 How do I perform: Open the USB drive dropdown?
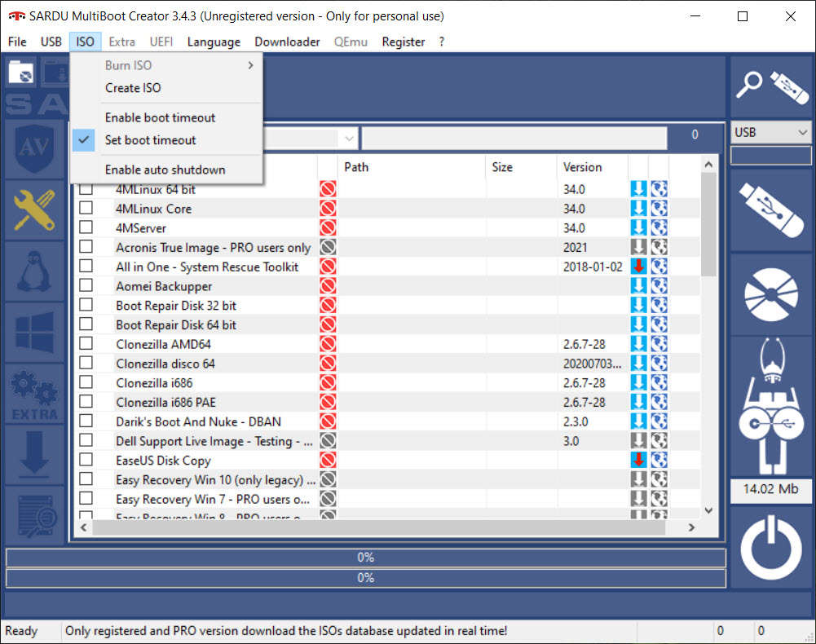click(770, 133)
